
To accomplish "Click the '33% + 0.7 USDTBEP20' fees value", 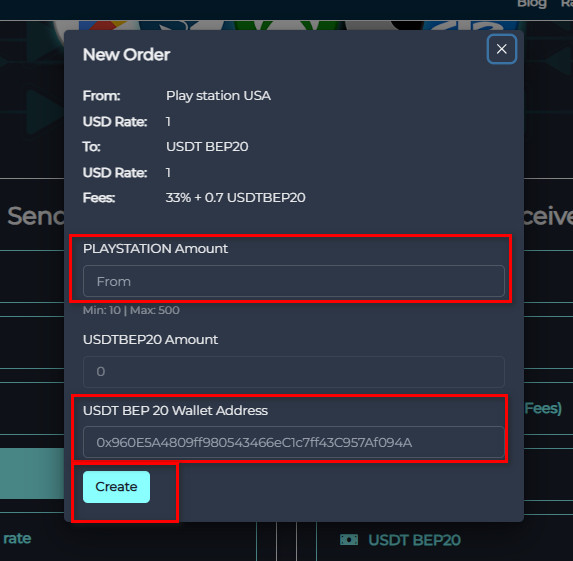I will tap(235, 198).
